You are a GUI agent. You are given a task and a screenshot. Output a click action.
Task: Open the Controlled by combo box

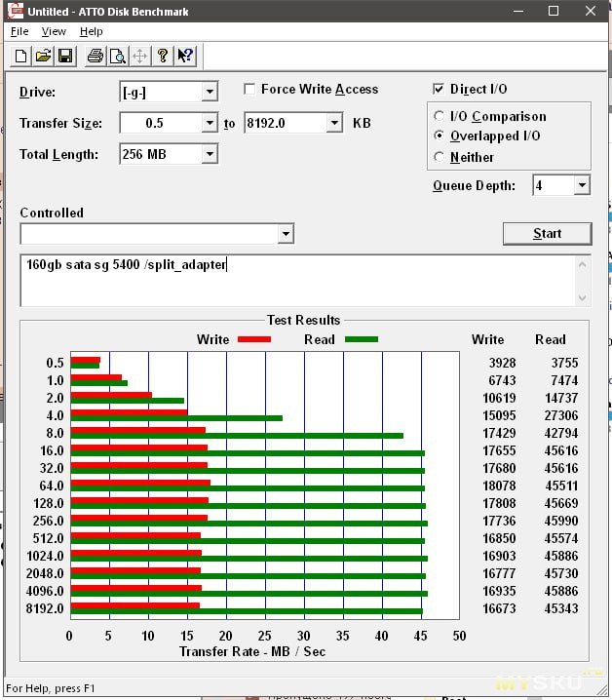(285, 234)
